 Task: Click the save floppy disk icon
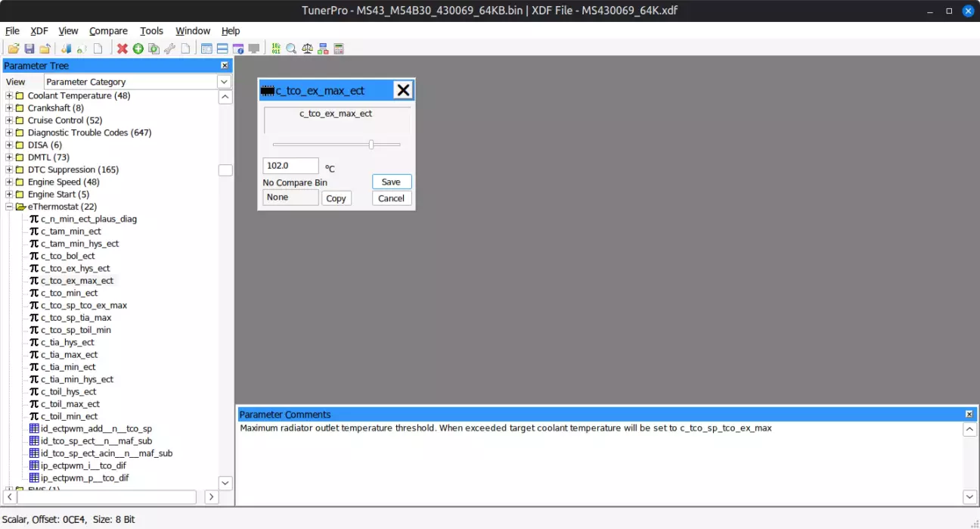pyautogui.click(x=29, y=49)
